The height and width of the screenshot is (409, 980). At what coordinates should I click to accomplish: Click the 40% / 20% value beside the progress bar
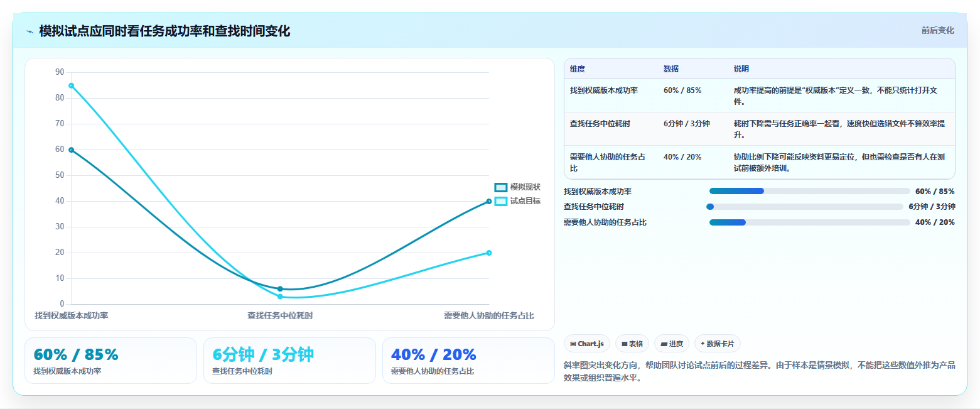click(x=935, y=222)
